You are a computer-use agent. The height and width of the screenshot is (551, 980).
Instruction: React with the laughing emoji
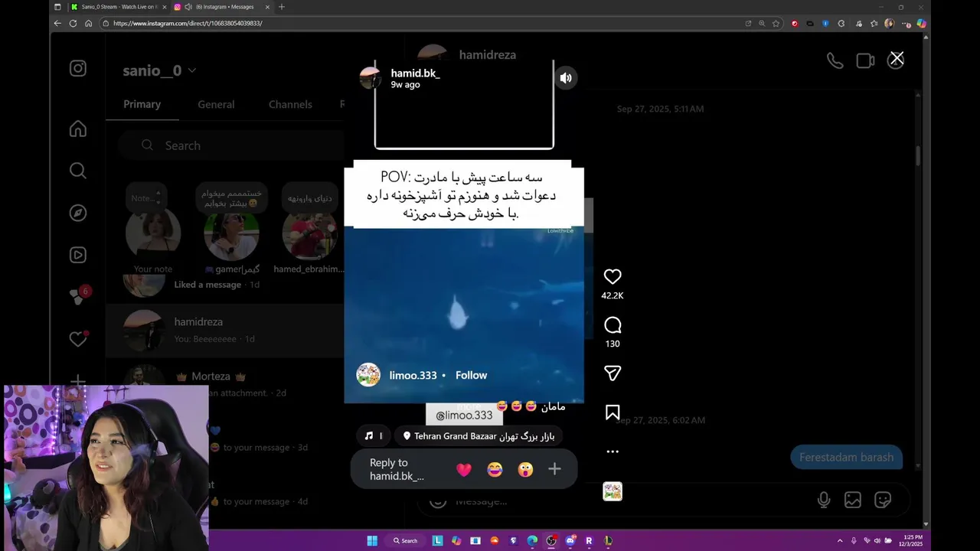[495, 470]
